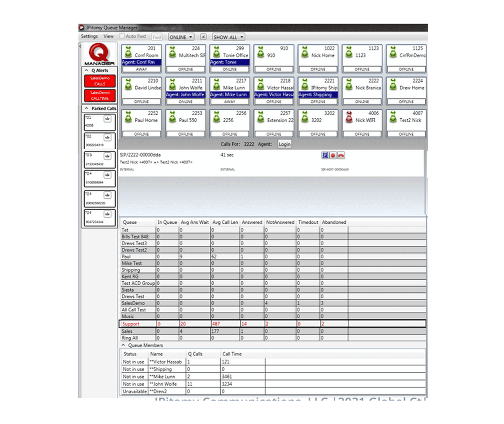
Task: Click the pickup icon on parked call 706
Action: (107, 214)
